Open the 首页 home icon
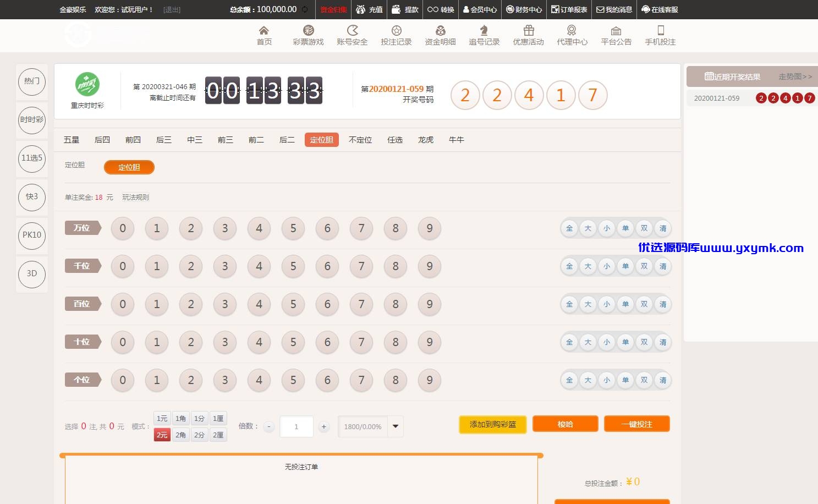818x504 pixels. (x=264, y=30)
